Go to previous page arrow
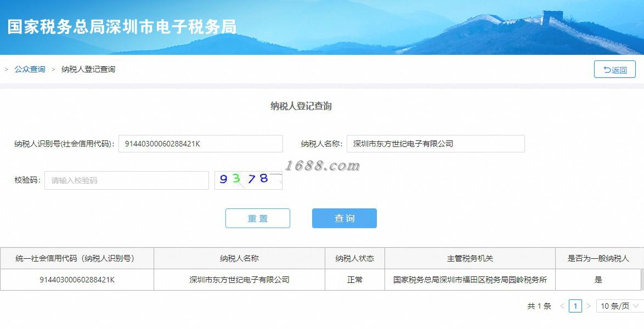644x329 pixels. coord(562,306)
